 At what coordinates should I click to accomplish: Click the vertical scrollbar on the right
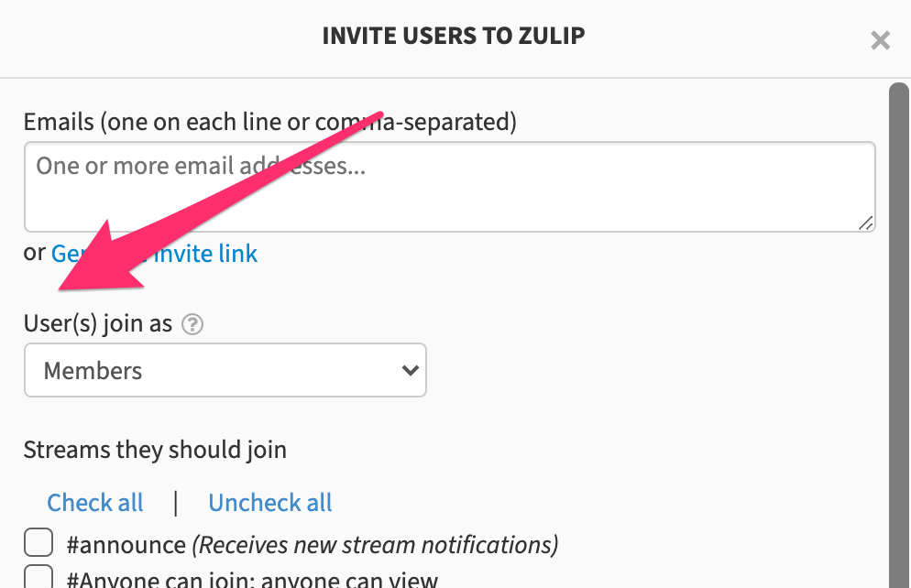click(900, 275)
